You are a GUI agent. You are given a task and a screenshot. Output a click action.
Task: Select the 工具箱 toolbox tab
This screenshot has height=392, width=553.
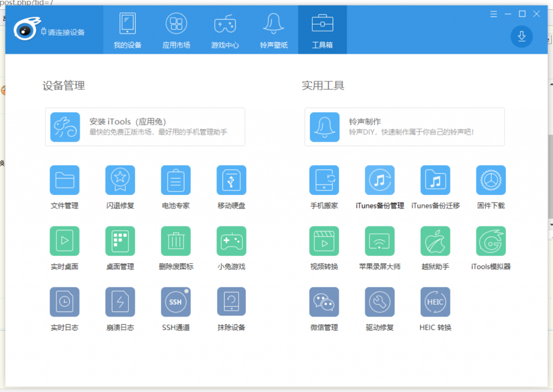[x=322, y=30]
